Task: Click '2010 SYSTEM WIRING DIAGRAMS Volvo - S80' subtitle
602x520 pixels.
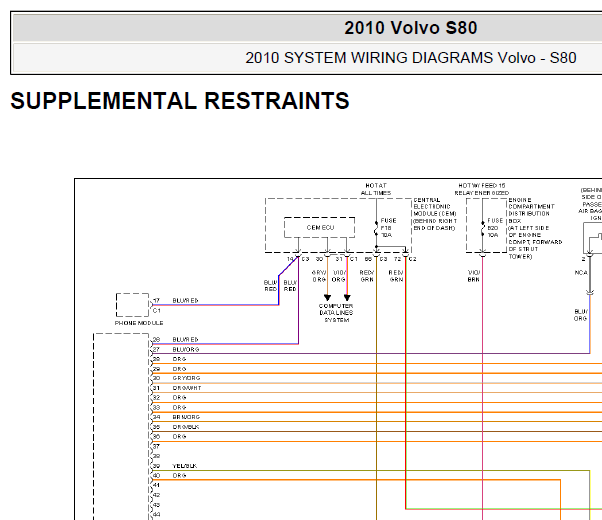Action: (411, 58)
